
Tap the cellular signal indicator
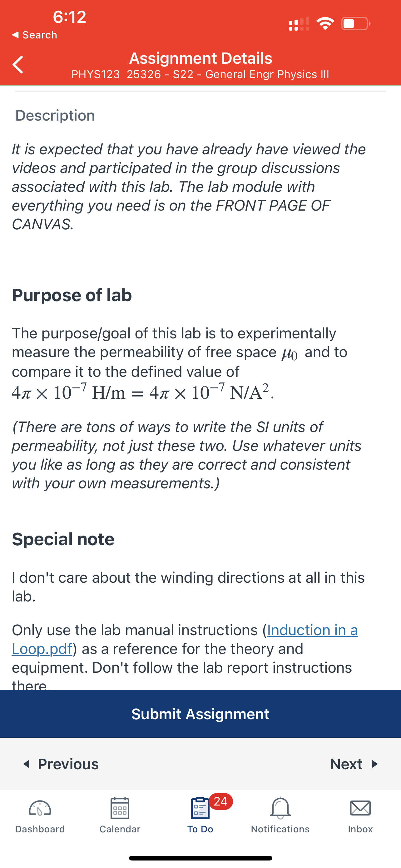pyautogui.click(x=299, y=23)
